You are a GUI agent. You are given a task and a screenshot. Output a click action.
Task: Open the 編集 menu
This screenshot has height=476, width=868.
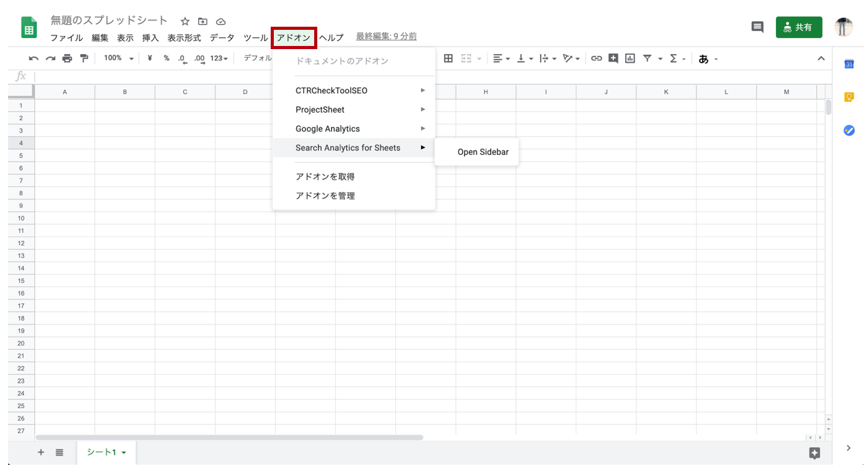(100, 38)
